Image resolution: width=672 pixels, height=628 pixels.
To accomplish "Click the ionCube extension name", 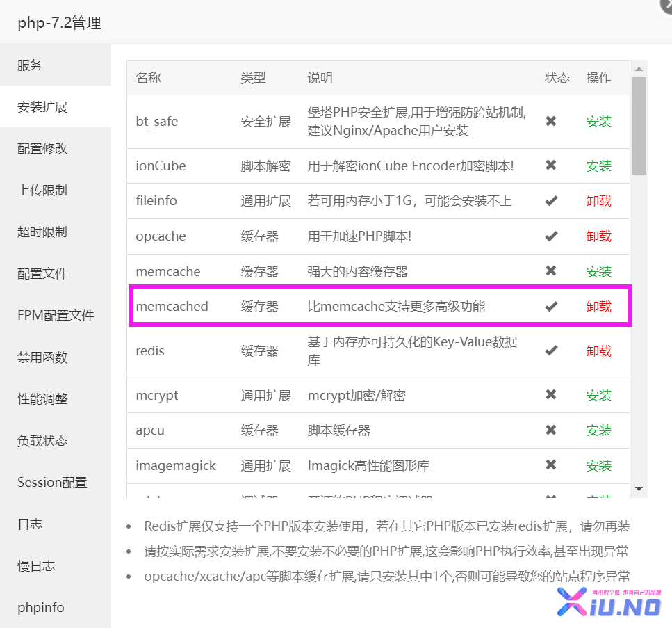I will point(161,166).
